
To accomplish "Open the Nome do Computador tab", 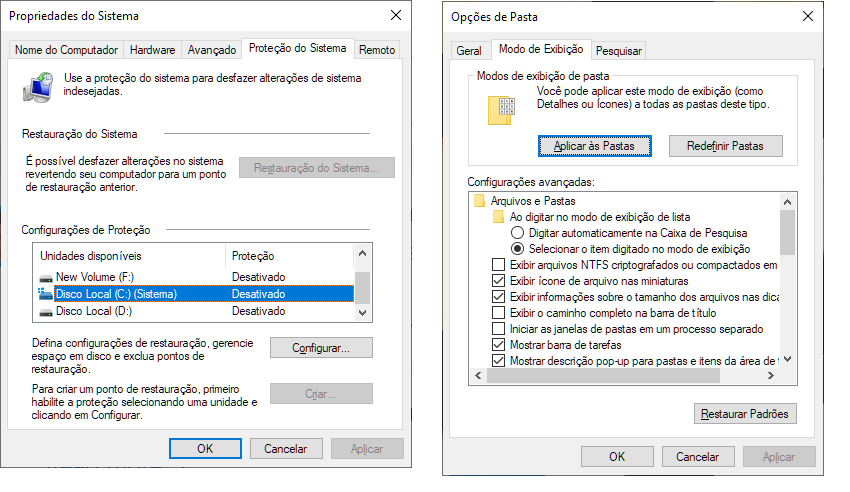I will 66,50.
